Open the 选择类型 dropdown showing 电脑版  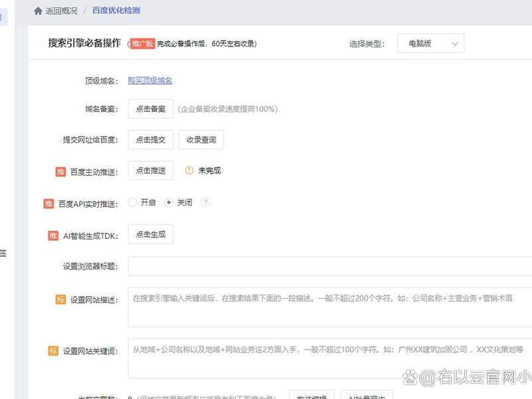click(x=430, y=43)
